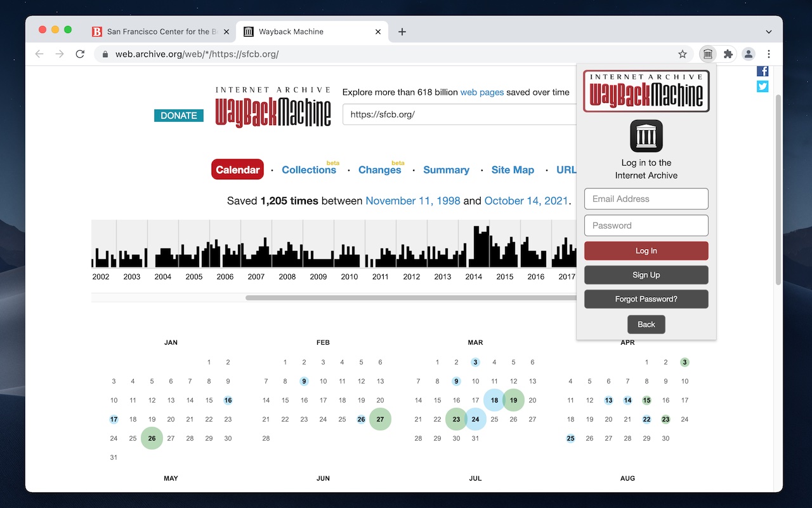
Task: Click the browser profile icon
Action: pos(749,54)
